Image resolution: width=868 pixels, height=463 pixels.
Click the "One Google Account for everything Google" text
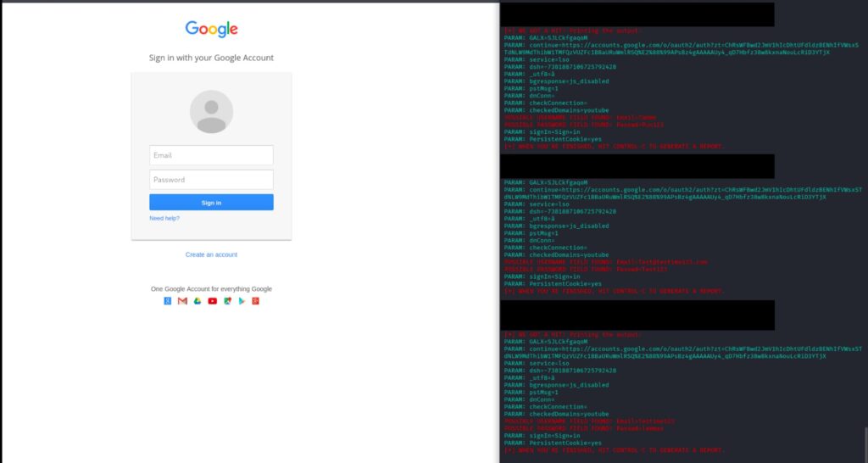[x=211, y=289]
